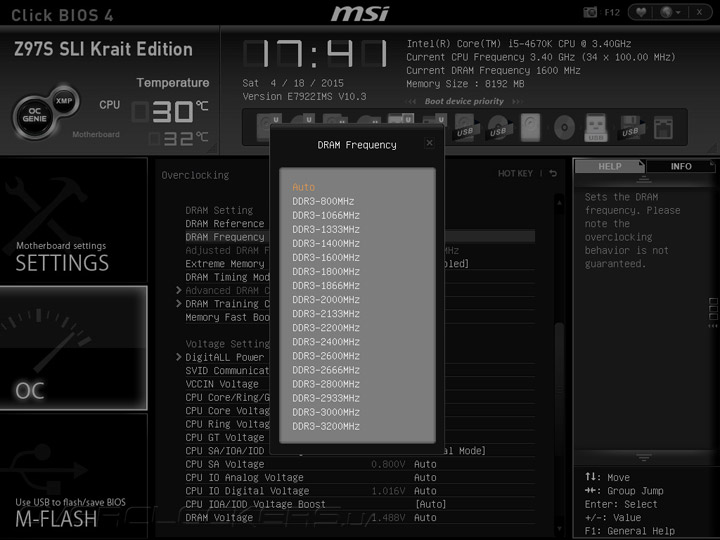
Task: Select the Extreme Memory Profile row
Action: point(225,264)
